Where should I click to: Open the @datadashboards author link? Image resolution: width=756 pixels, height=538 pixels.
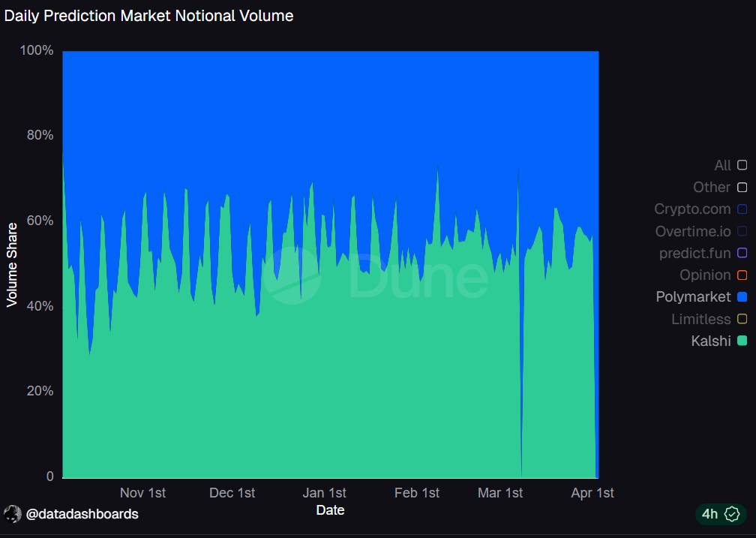[x=82, y=514]
